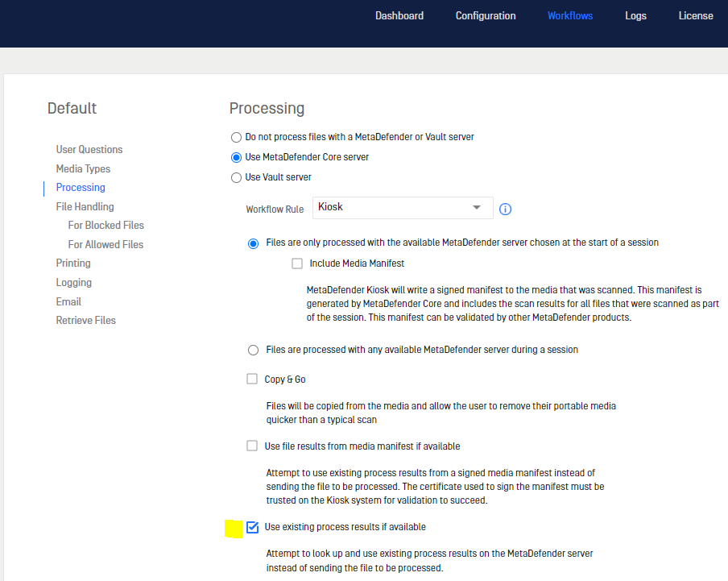Open User Questions in the sidebar
The height and width of the screenshot is (581, 728).
(x=89, y=150)
